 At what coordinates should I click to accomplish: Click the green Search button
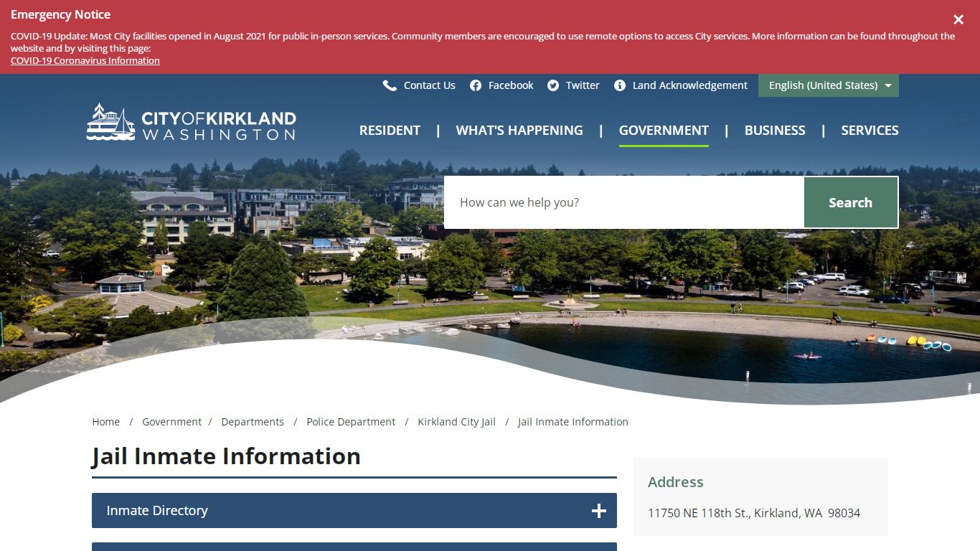pyautogui.click(x=851, y=202)
